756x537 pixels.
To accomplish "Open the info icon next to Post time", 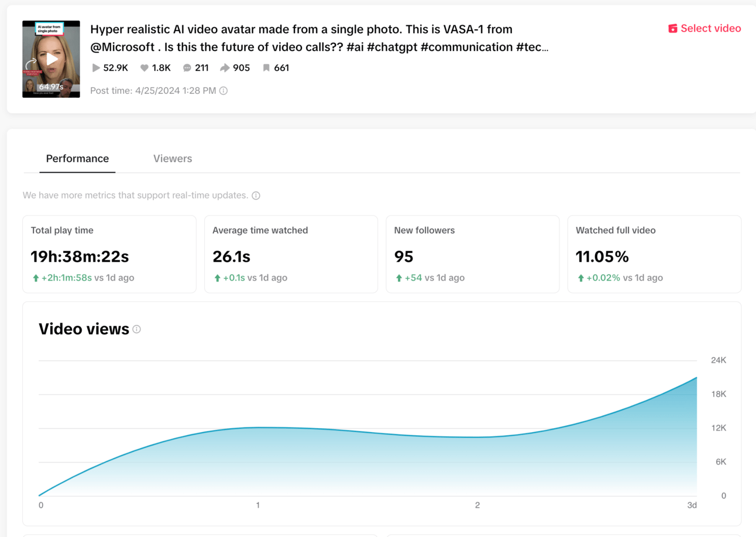I will click(224, 91).
